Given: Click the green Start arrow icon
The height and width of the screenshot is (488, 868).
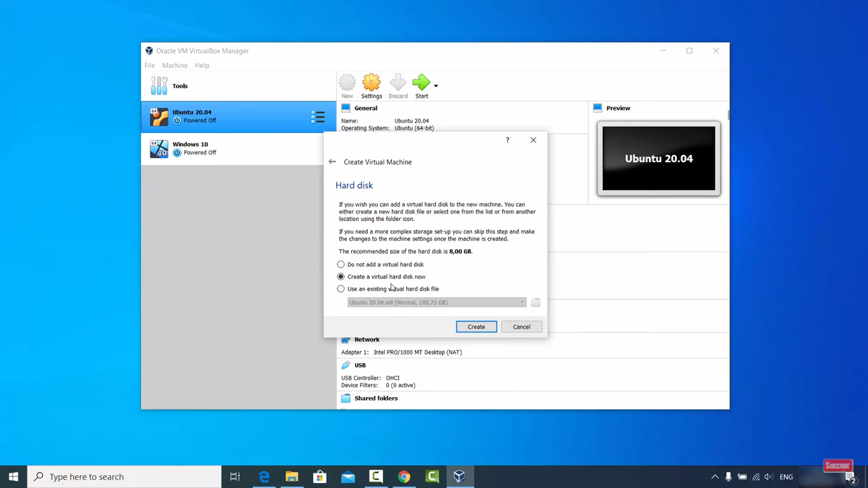Looking at the screenshot, I should pos(421,86).
